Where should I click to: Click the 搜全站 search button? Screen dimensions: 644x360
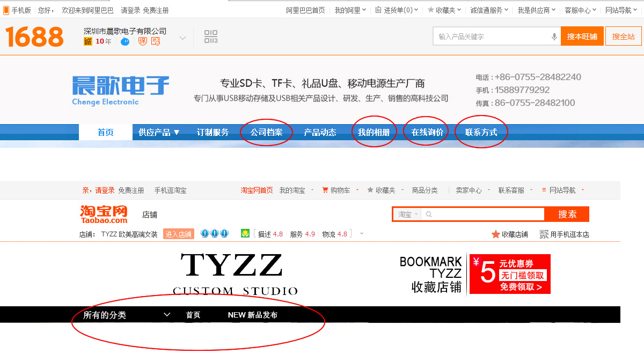[624, 37]
